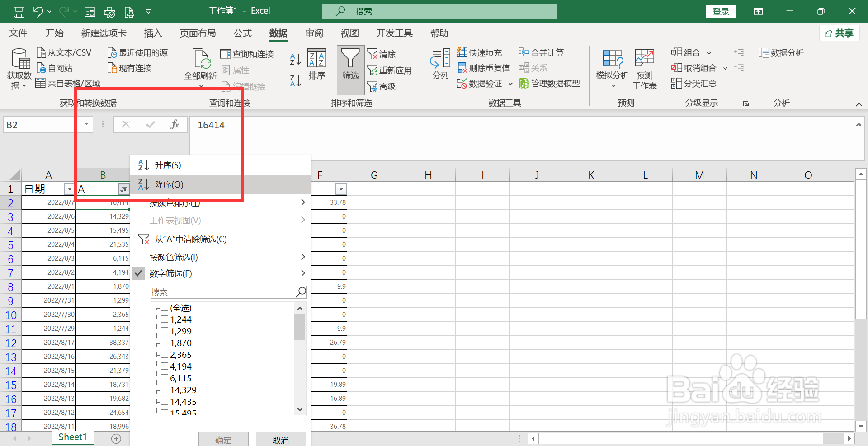868x446 pixels.
Task: Switch to the Insert (插入) tab
Action: [x=153, y=33]
